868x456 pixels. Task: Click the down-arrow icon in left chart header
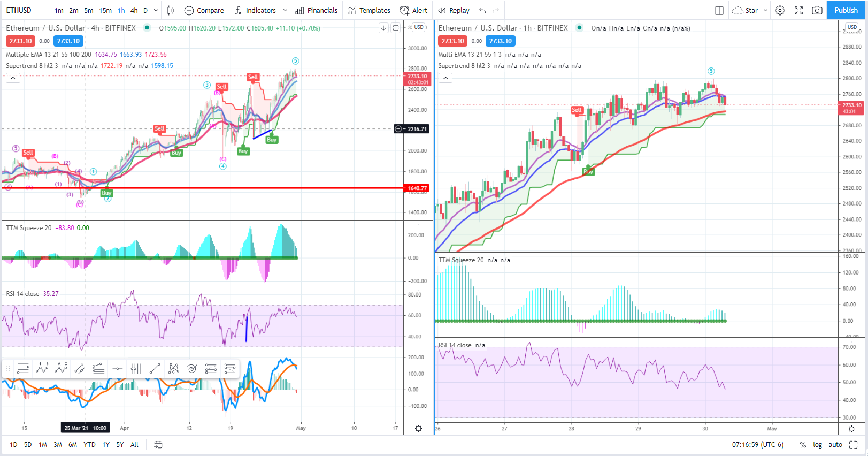[383, 28]
